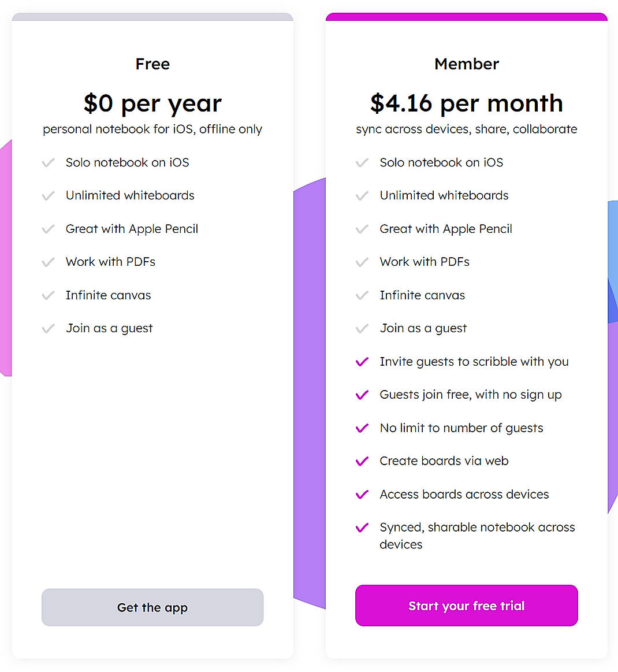The image size is (618, 672).
Task: Select the check next to Join as a guest
Action: click(x=49, y=328)
